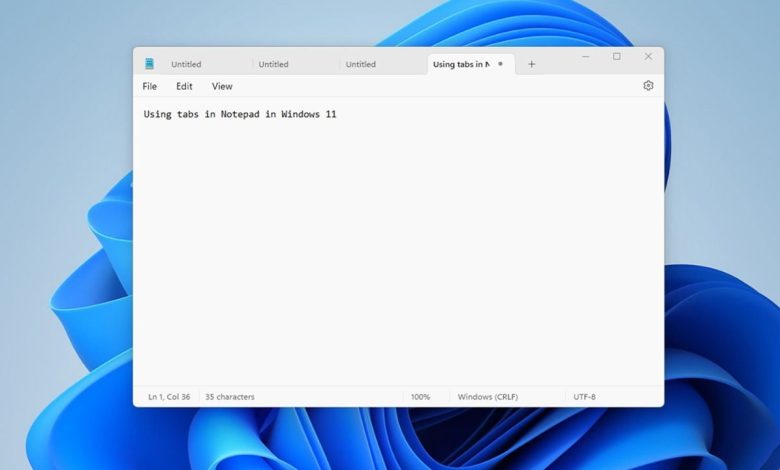Viewport: 780px width, 470px height.
Task: Close the 'Using tabs in N' tab via dot
Action: (x=500, y=64)
